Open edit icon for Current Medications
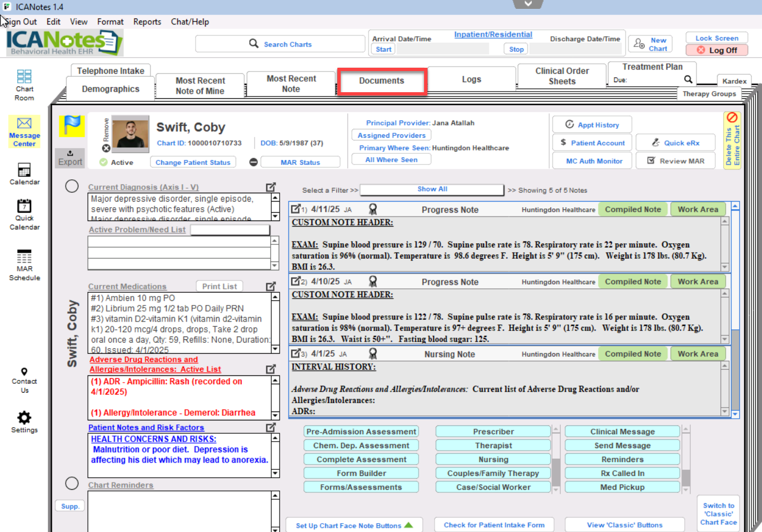The width and height of the screenshot is (762, 532). (271, 287)
